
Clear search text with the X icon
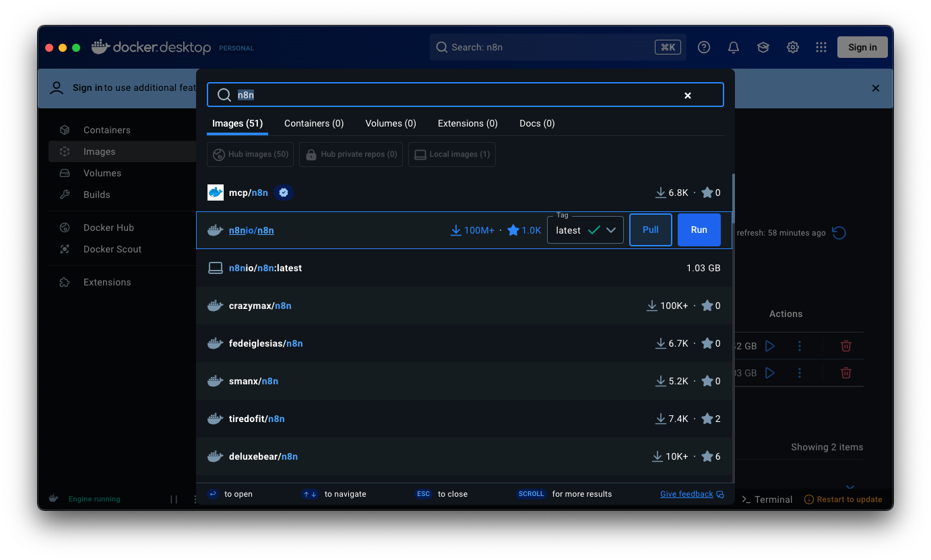tap(688, 96)
